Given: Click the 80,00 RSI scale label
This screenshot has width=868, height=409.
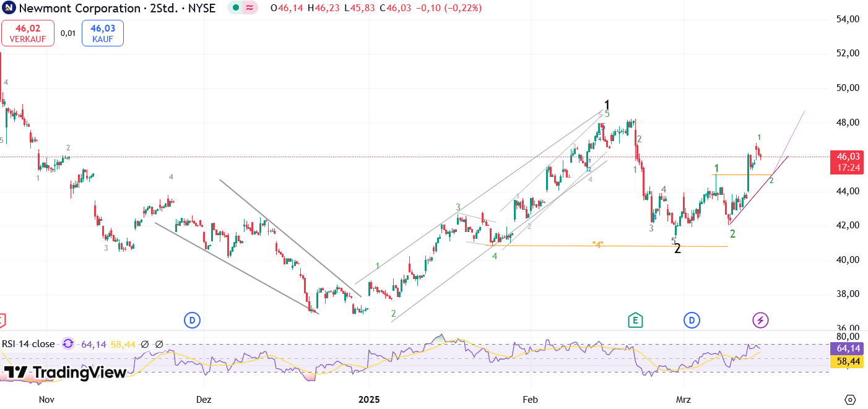Looking at the screenshot, I should (848, 337).
